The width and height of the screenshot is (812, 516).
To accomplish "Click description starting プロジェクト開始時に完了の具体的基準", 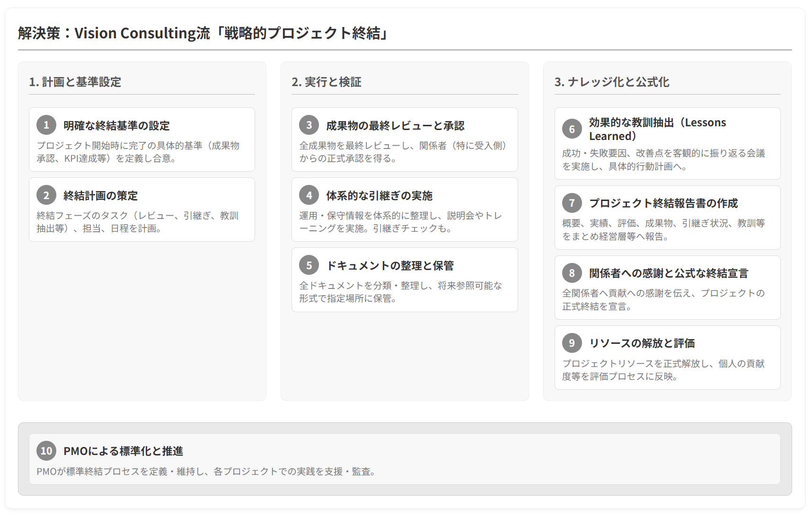I will 138,152.
